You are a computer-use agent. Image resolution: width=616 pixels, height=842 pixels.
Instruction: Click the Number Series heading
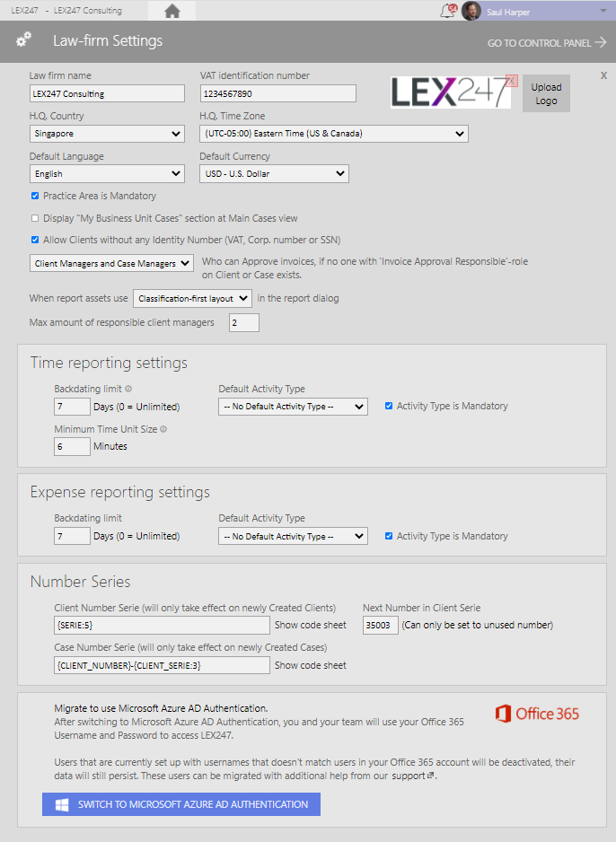click(80, 582)
